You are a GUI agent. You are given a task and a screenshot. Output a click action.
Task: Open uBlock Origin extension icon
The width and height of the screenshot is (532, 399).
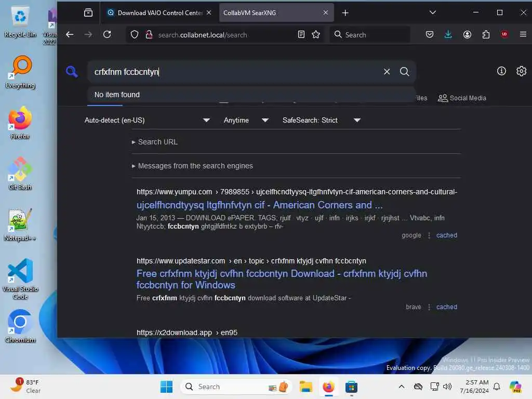pyautogui.click(x=504, y=35)
